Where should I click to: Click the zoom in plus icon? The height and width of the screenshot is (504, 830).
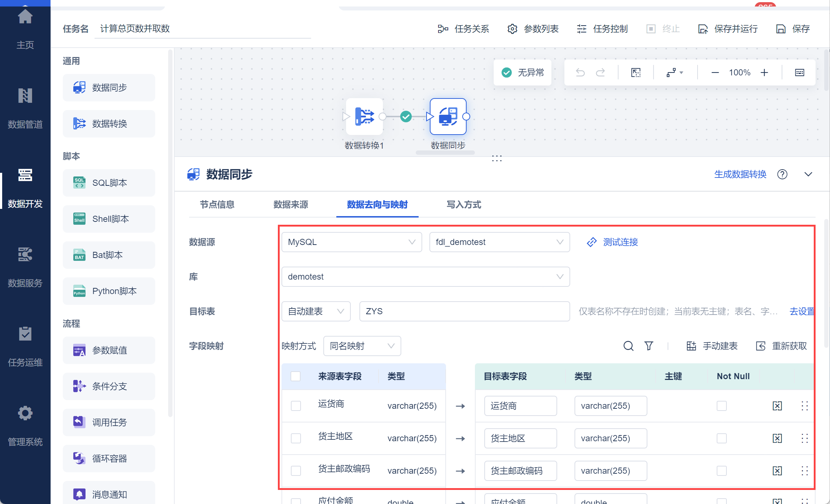point(764,73)
